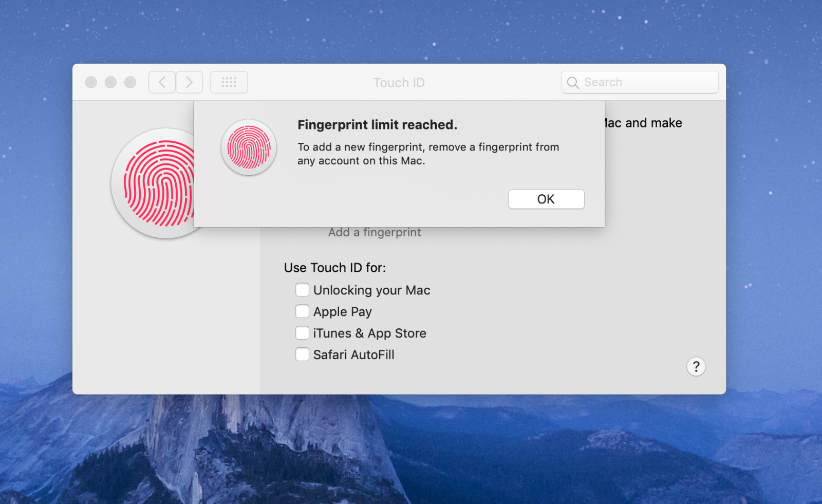
Task: Enable the Safari AutoFill checkbox
Action: pos(302,354)
